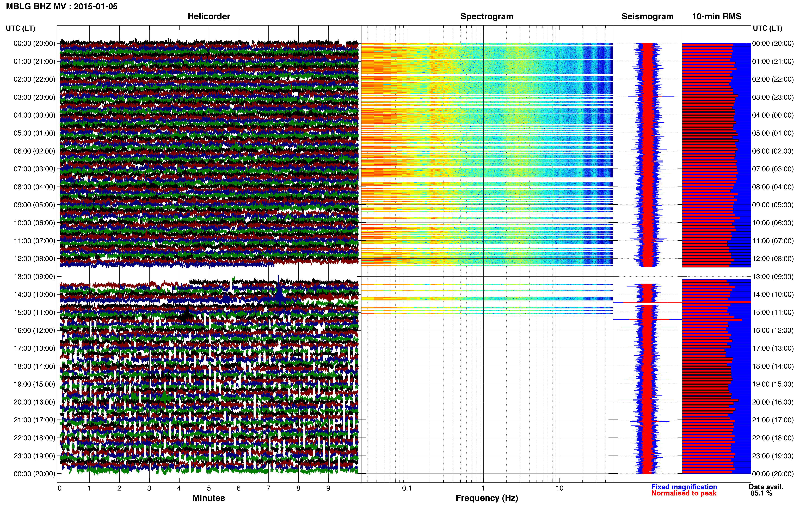Click left time label '02:00 (22:00)'
812x508 pixels.
click(34, 79)
